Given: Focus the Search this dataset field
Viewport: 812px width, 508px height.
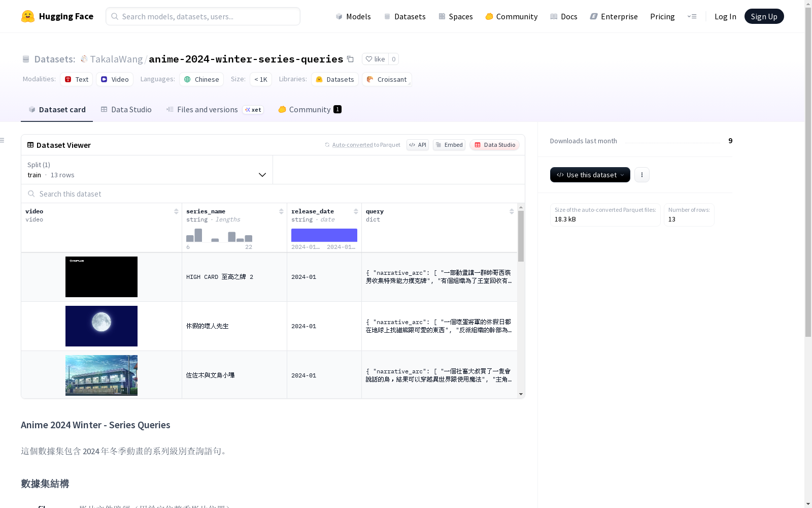Looking at the screenshot, I should pos(273,194).
